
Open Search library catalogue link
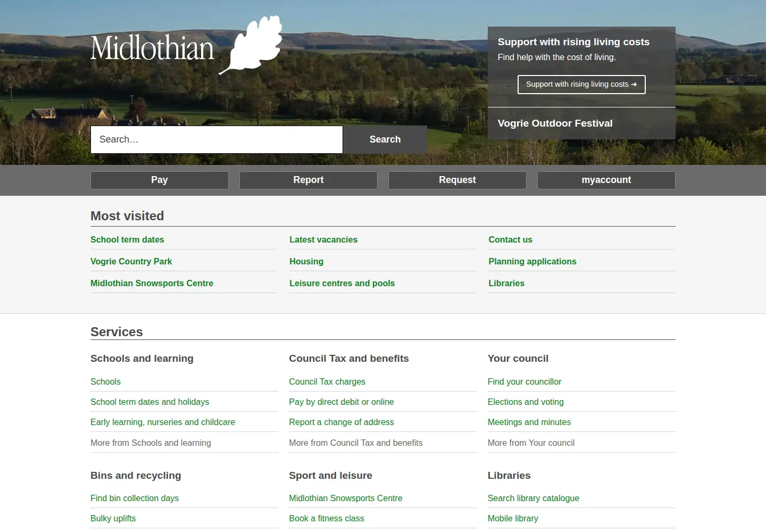534,498
